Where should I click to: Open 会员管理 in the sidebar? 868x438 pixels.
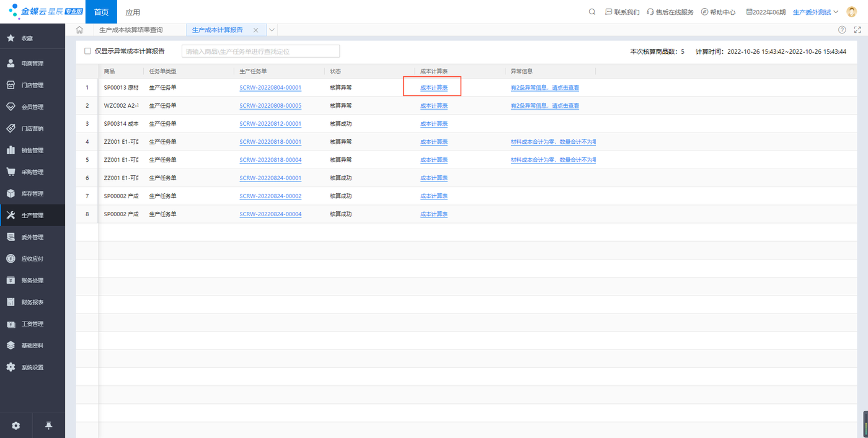pyautogui.click(x=32, y=107)
